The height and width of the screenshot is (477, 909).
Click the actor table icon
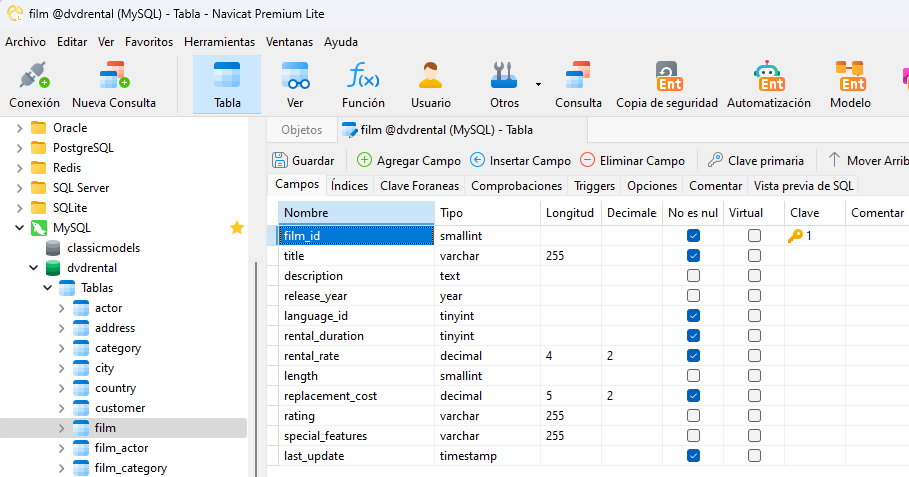coord(81,308)
